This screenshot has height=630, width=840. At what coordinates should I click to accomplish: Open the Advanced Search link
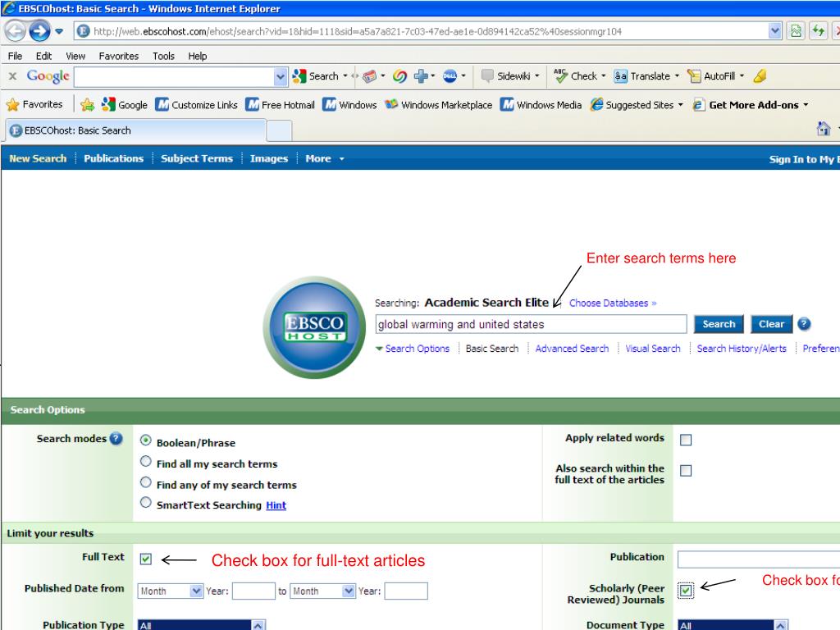coord(572,349)
